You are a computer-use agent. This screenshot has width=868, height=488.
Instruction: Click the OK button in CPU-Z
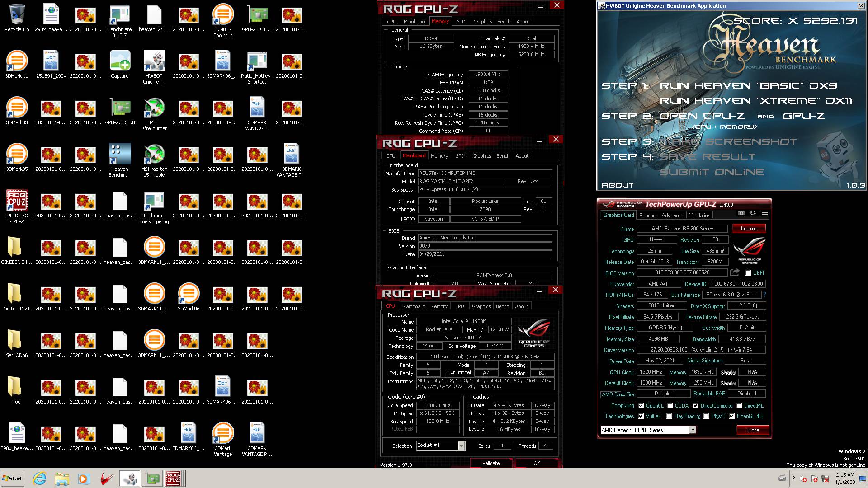(537, 463)
